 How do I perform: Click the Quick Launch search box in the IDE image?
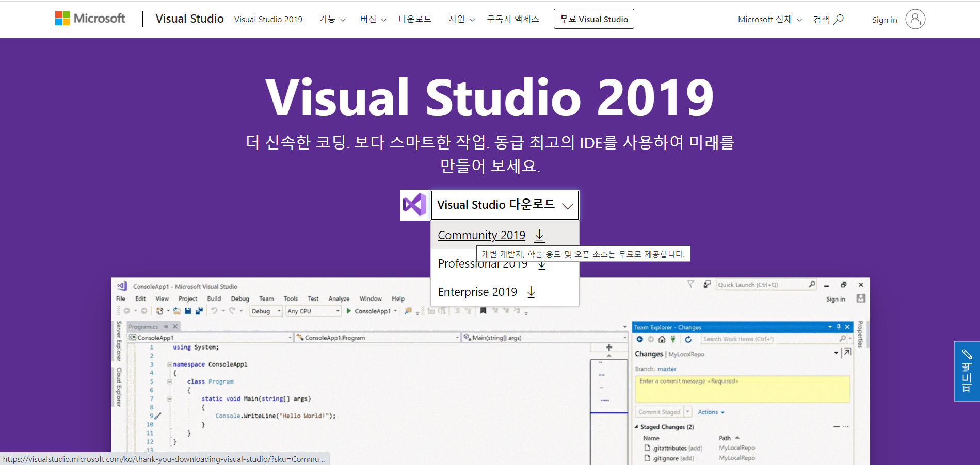click(x=766, y=285)
